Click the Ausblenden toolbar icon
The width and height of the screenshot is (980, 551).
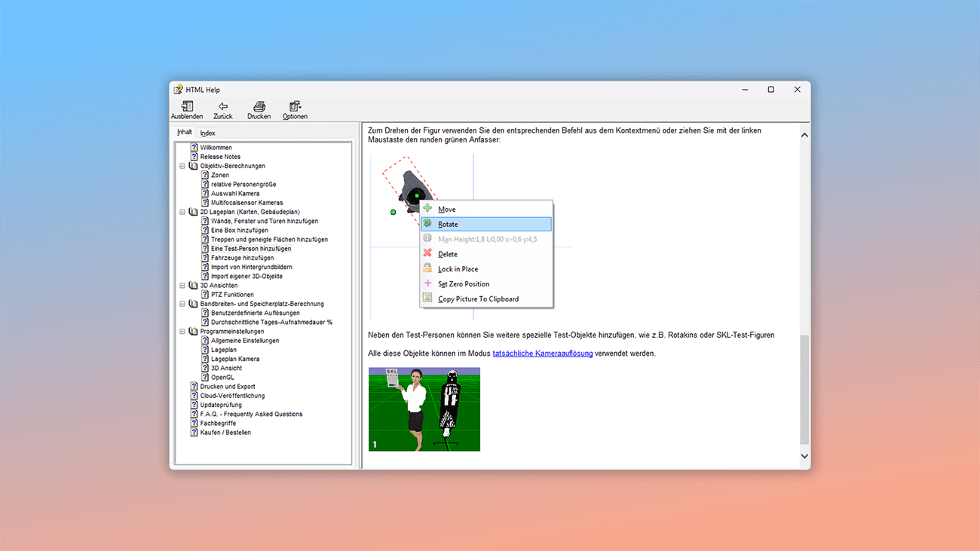tap(187, 106)
